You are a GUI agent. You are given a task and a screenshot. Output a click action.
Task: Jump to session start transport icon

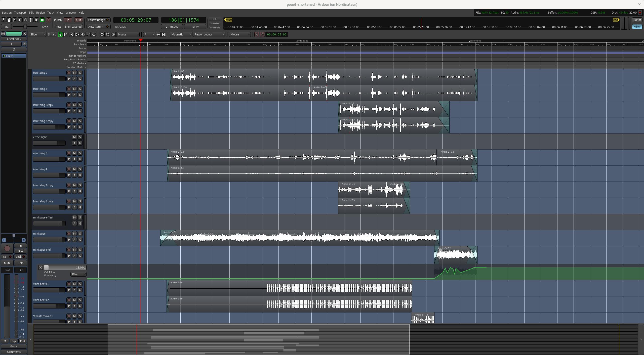(x=15, y=20)
